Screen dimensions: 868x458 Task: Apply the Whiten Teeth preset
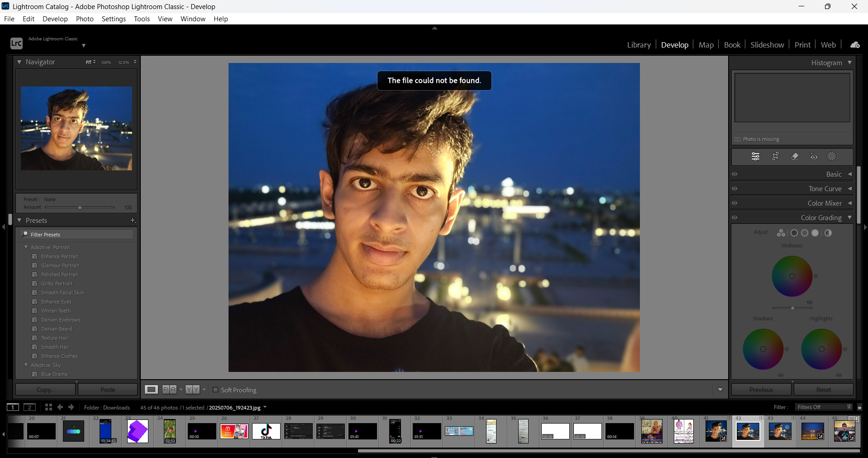[x=56, y=311]
